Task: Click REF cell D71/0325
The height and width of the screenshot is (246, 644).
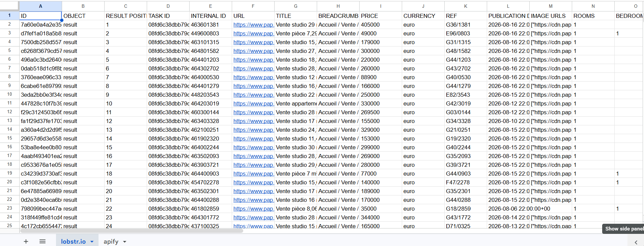Action: coord(466,225)
